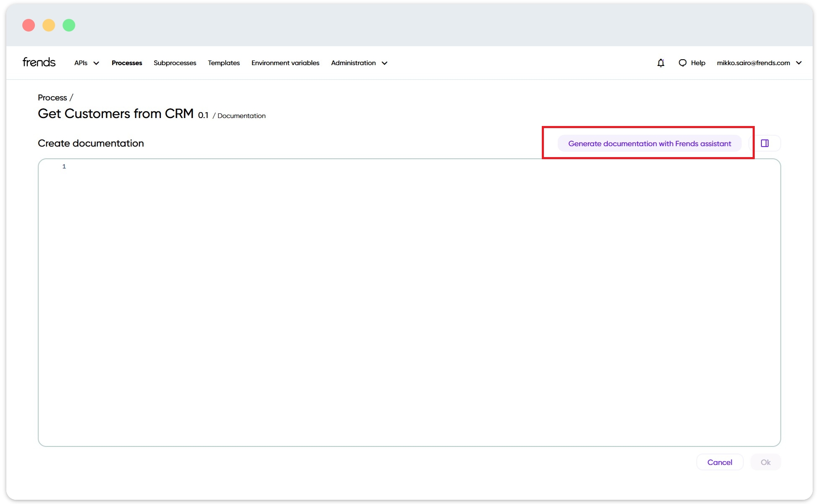Select line number 1 in the editor

[x=64, y=166]
